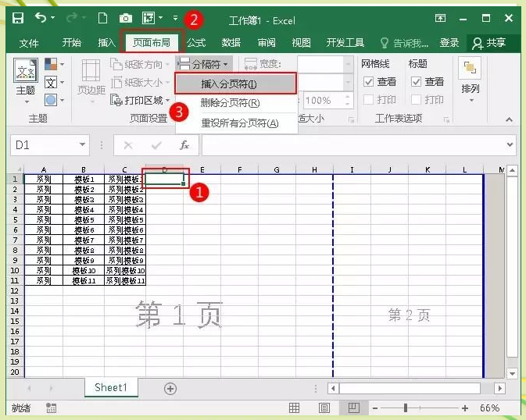Switch to the 开始 tab
The height and width of the screenshot is (420, 526).
click(71, 43)
